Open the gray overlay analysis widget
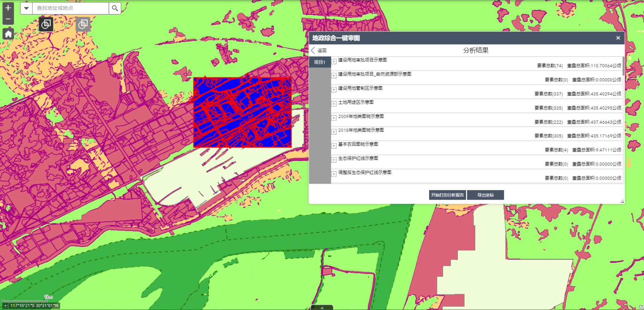This screenshot has width=644, height=310. point(83,25)
